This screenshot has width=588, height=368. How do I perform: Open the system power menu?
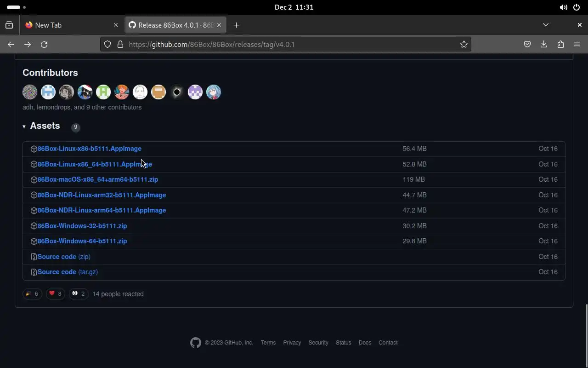[x=577, y=7]
